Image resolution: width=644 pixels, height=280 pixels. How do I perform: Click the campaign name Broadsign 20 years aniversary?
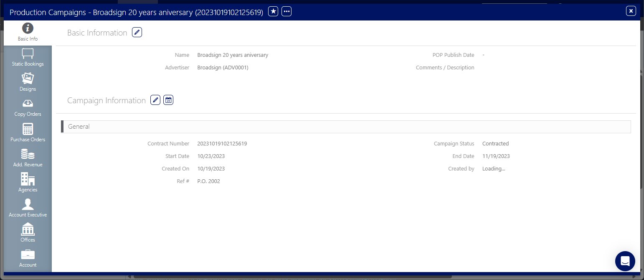(233, 55)
